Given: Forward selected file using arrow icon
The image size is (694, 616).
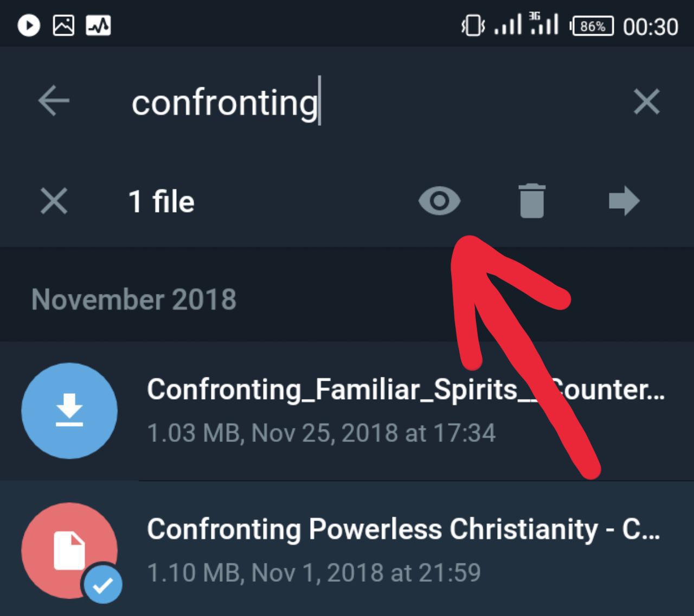Looking at the screenshot, I should [x=624, y=201].
